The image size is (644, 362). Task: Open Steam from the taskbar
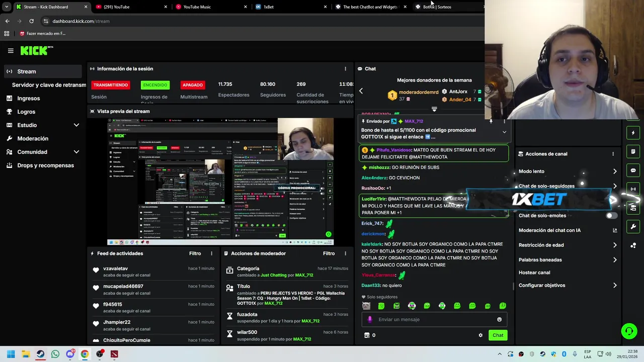[40, 354]
